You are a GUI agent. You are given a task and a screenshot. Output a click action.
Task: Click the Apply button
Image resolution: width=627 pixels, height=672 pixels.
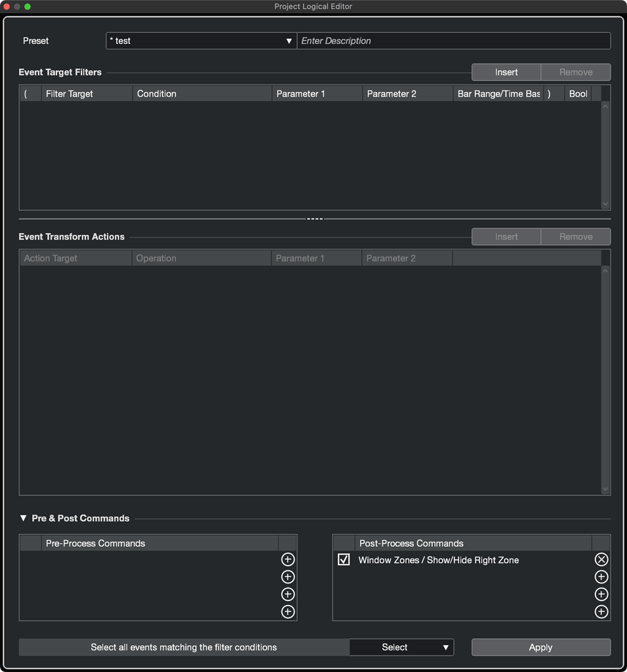(540, 647)
